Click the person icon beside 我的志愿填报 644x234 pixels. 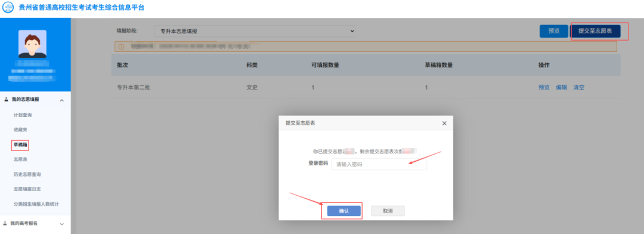click(6, 100)
